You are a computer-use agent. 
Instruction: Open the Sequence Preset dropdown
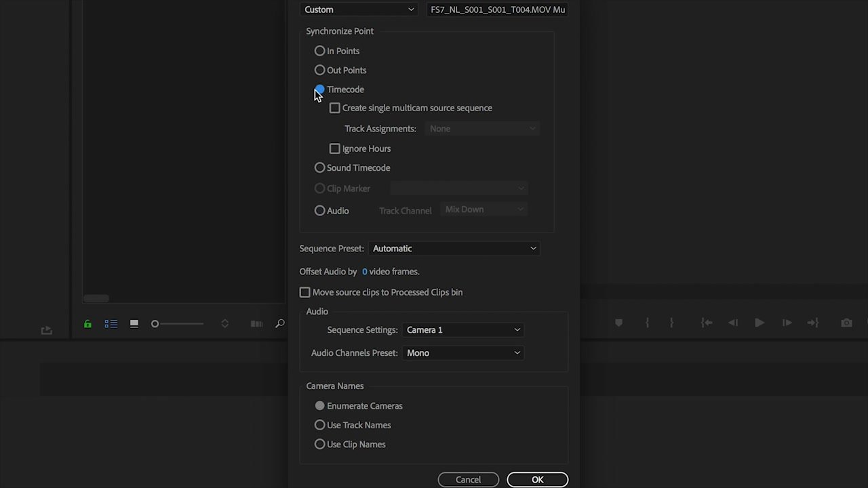click(x=454, y=249)
